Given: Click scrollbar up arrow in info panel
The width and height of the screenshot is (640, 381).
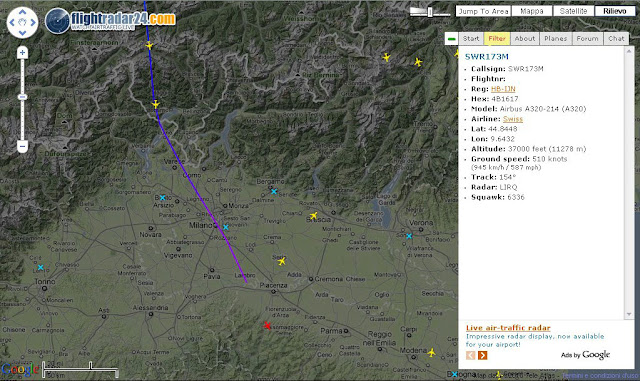Looking at the screenshot, I should click(629, 51).
